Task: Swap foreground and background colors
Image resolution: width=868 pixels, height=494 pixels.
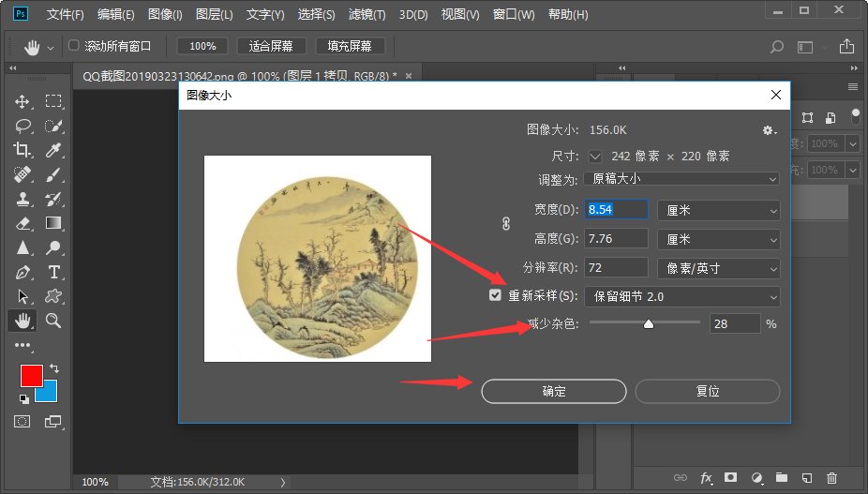Action: [53, 368]
